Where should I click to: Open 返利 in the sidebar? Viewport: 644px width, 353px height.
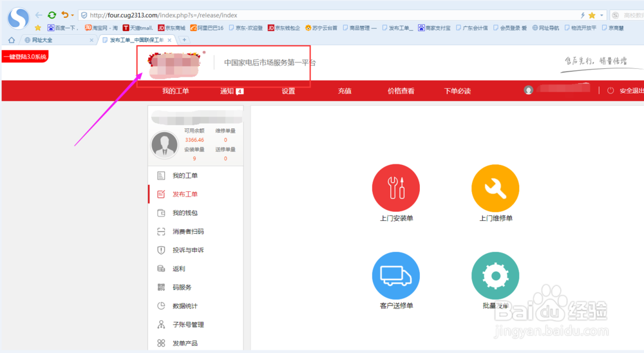178,269
